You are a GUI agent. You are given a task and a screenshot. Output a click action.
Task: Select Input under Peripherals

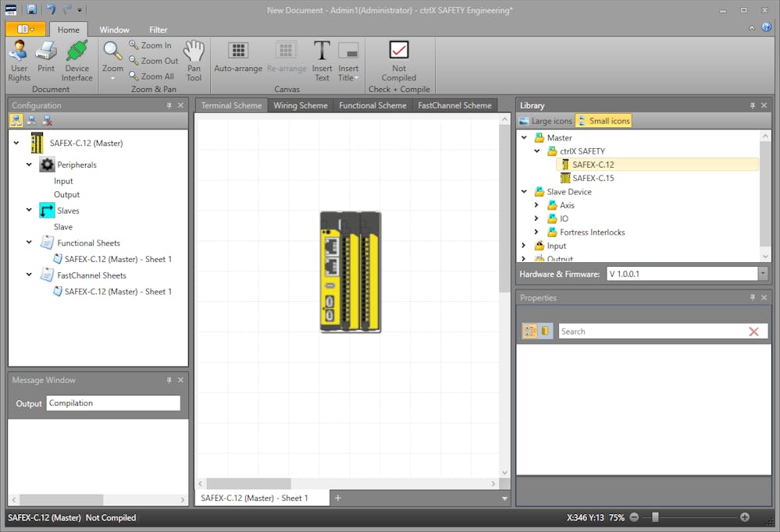point(63,181)
